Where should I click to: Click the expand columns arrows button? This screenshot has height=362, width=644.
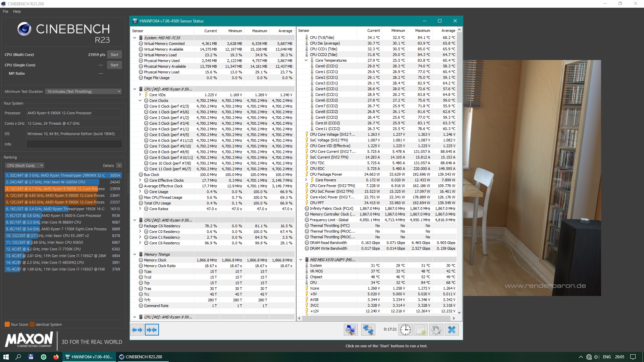pyautogui.click(x=137, y=330)
